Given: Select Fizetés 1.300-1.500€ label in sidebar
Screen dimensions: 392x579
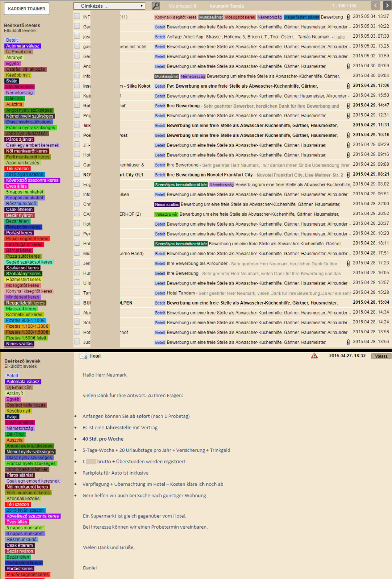Looking at the screenshot, I should (27, 332).
